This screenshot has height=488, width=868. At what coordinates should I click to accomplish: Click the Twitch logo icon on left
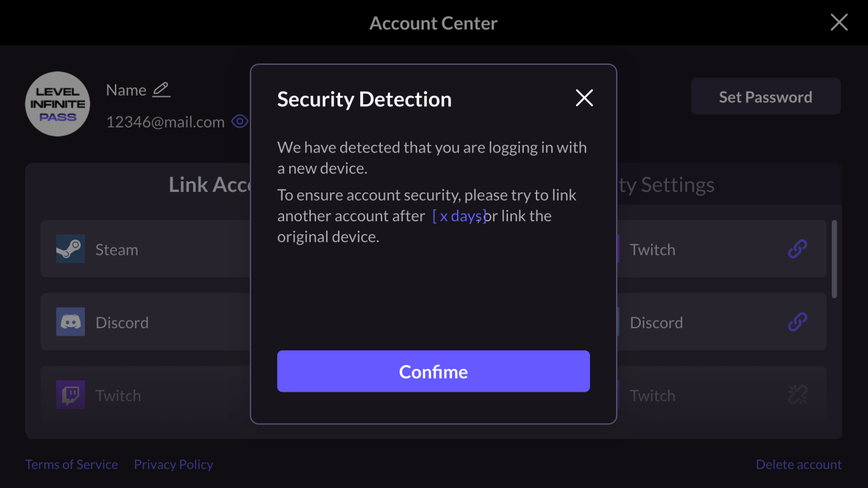point(70,395)
